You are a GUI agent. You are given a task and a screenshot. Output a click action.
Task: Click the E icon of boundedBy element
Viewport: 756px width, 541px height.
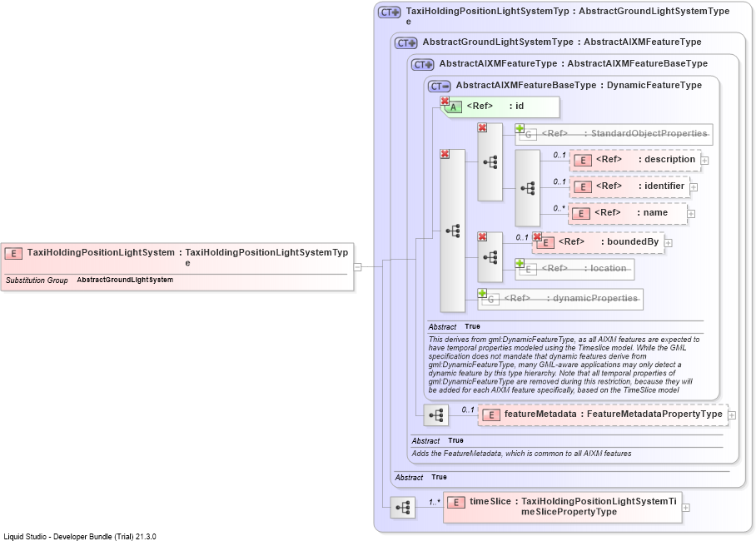pyautogui.click(x=546, y=243)
